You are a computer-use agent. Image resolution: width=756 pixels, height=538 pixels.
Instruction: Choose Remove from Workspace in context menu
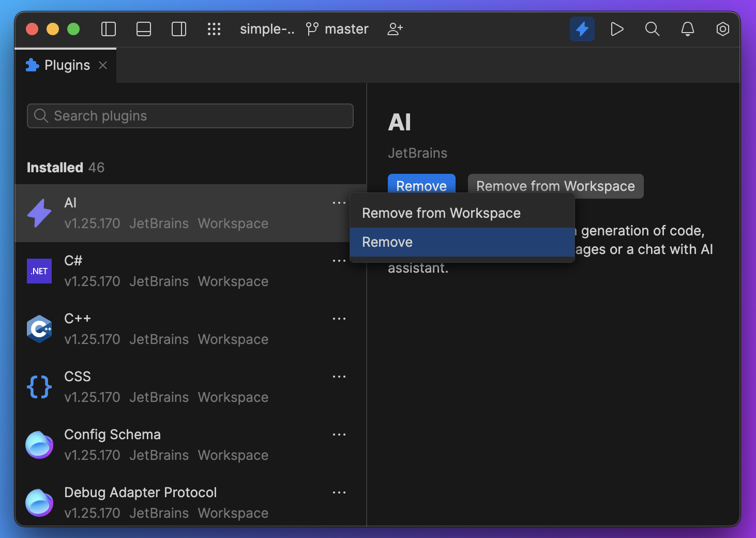[x=462, y=213]
